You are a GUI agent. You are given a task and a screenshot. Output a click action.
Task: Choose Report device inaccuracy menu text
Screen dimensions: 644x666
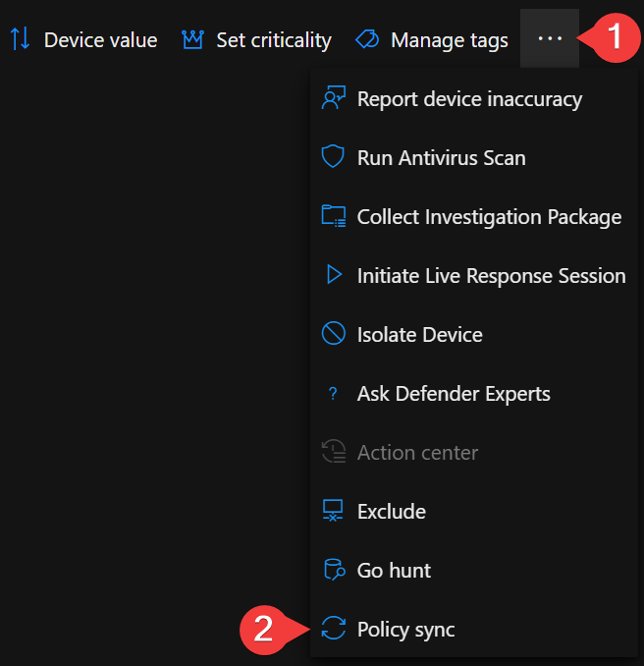pos(469,99)
